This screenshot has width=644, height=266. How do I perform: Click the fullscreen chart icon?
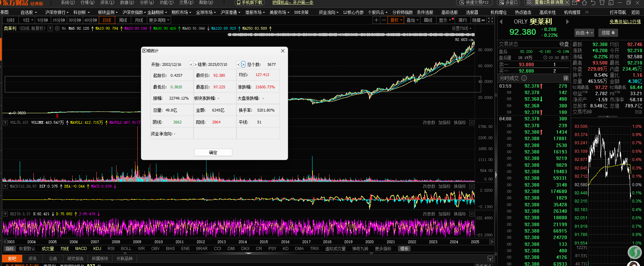click(491, 20)
